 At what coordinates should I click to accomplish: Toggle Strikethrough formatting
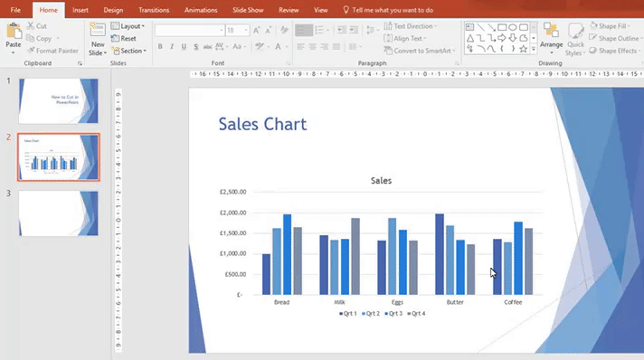point(207,46)
